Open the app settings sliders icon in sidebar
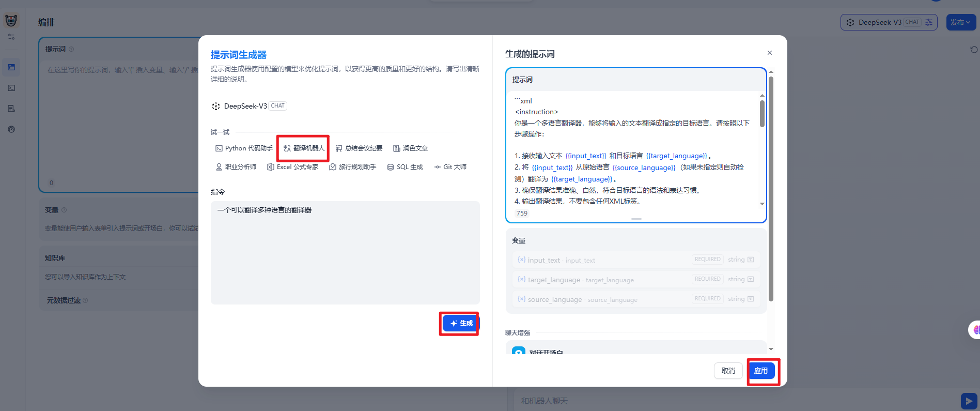Viewport: 980px width, 411px height. [x=11, y=37]
